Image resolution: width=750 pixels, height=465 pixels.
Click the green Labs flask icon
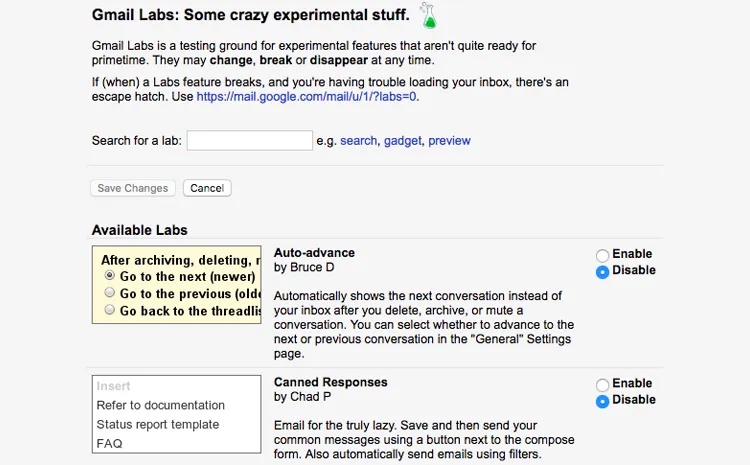(x=429, y=15)
